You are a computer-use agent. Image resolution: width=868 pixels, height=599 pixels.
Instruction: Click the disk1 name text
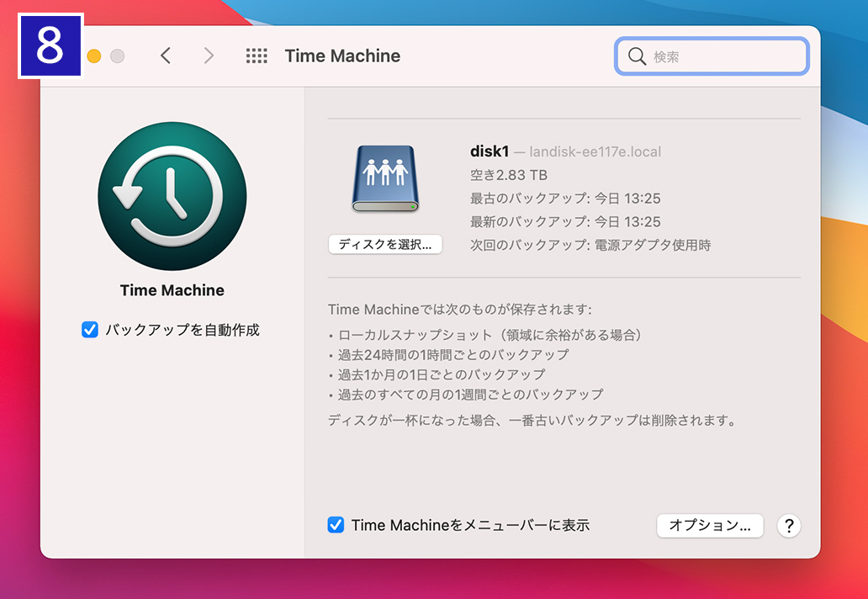point(490,151)
